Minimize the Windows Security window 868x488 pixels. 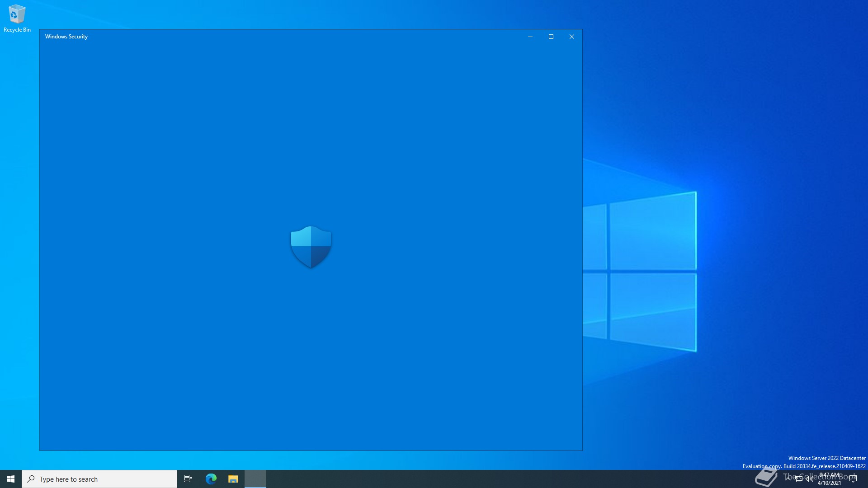[x=530, y=37]
